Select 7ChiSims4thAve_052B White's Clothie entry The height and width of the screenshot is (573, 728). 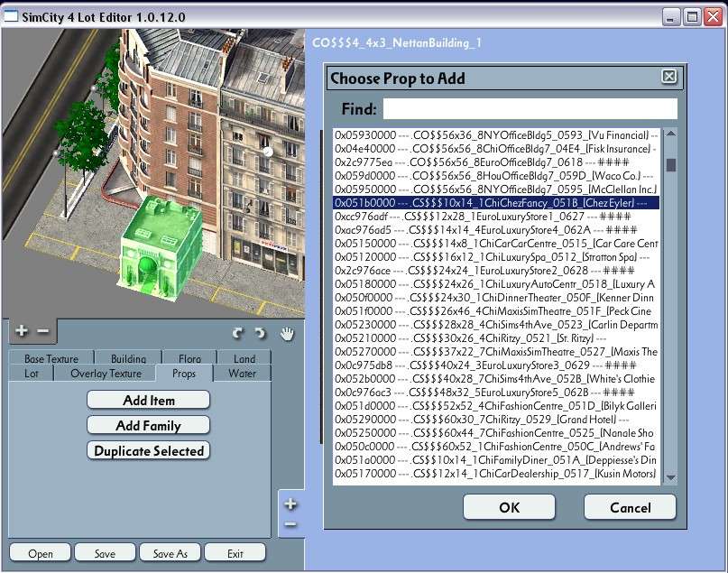pos(496,378)
